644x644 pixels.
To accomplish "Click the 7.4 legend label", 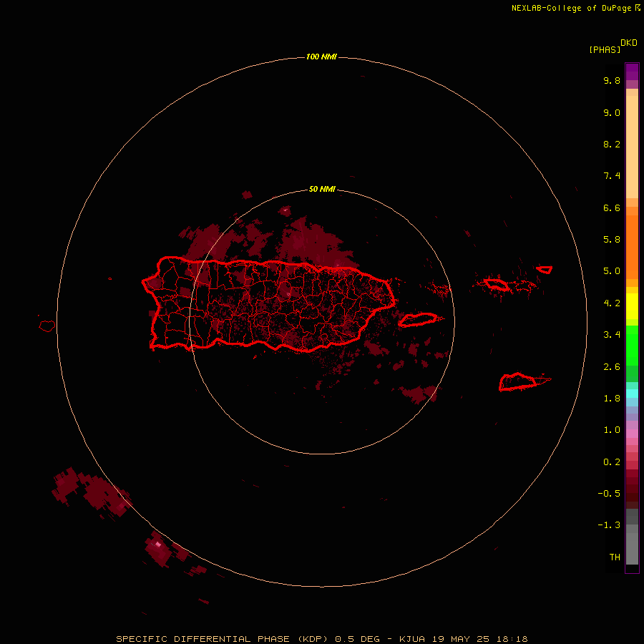I will (x=612, y=176).
